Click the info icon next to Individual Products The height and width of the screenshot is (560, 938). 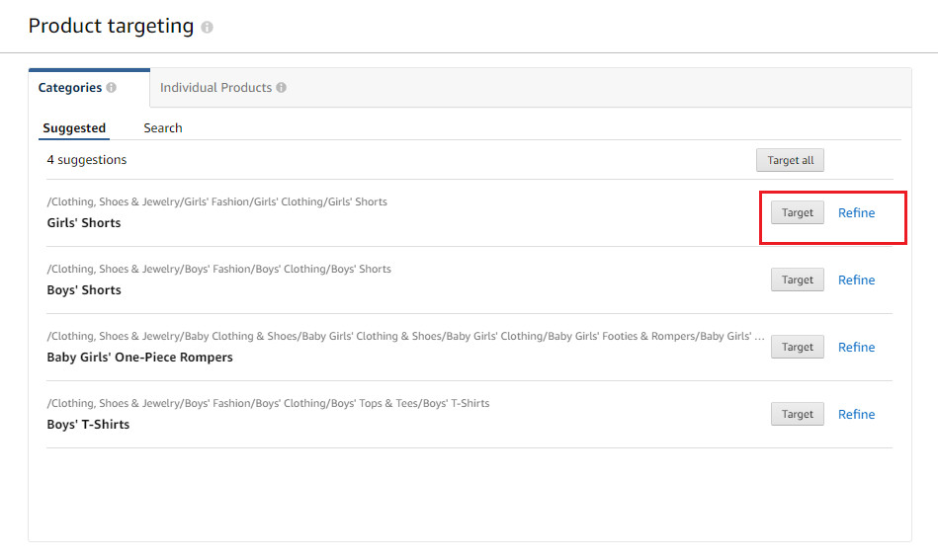(x=282, y=88)
